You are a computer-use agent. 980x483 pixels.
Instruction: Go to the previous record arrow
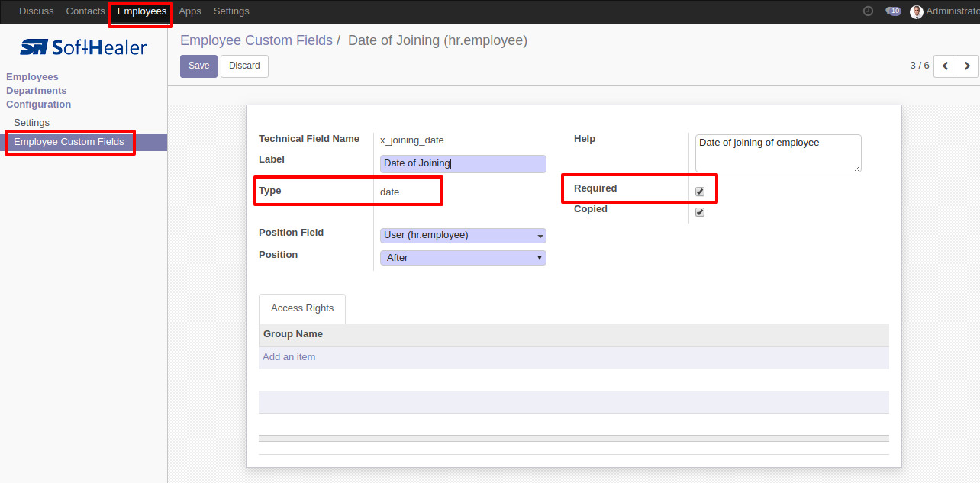click(945, 66)
